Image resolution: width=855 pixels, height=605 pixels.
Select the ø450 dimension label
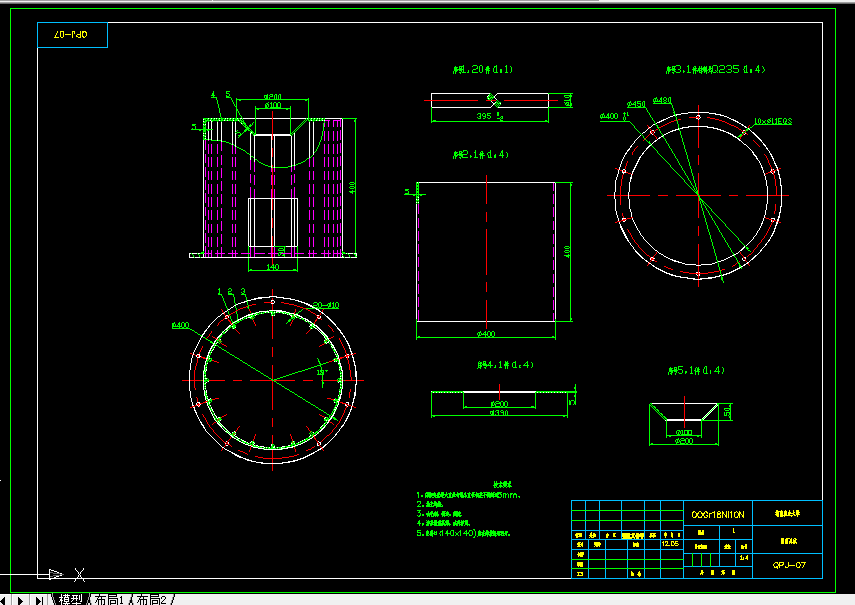tap(636, 104)
